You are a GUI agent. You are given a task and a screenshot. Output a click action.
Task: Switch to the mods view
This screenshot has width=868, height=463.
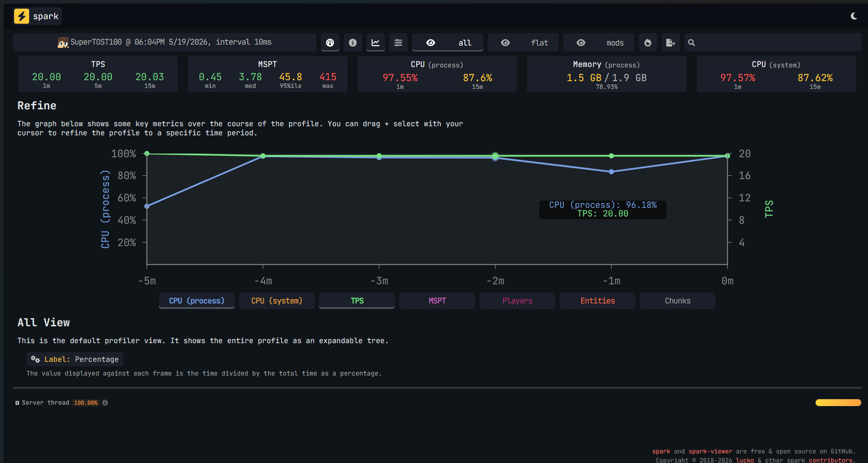click(x=599, y=42)
